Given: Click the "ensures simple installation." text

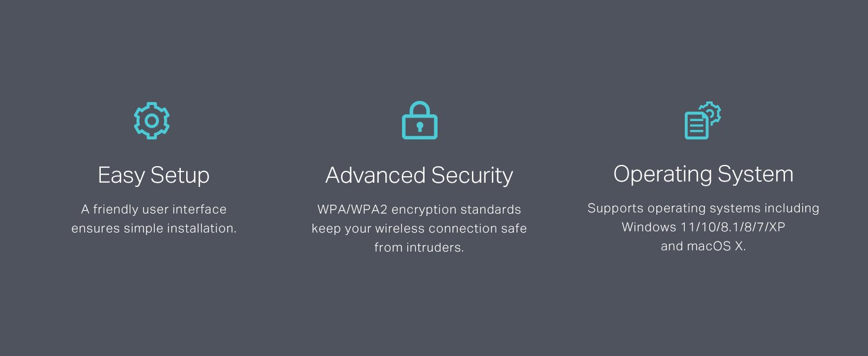Looking at the screenshot, I should (x=154, y=228).
